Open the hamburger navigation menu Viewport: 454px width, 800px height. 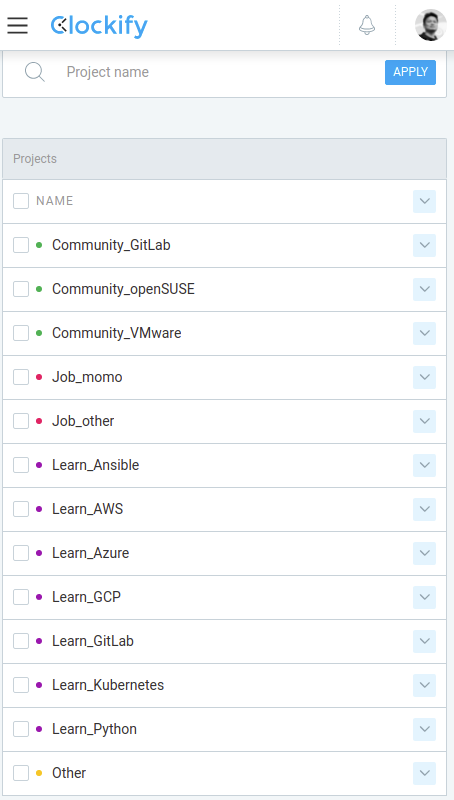17,25
